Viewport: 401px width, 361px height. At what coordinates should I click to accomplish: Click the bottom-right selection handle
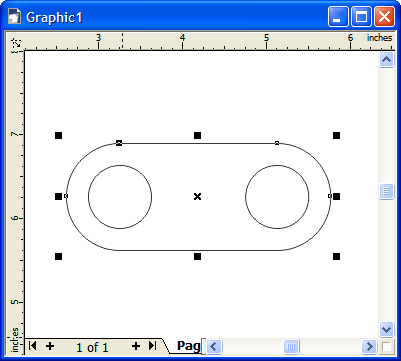click(336, 256)
